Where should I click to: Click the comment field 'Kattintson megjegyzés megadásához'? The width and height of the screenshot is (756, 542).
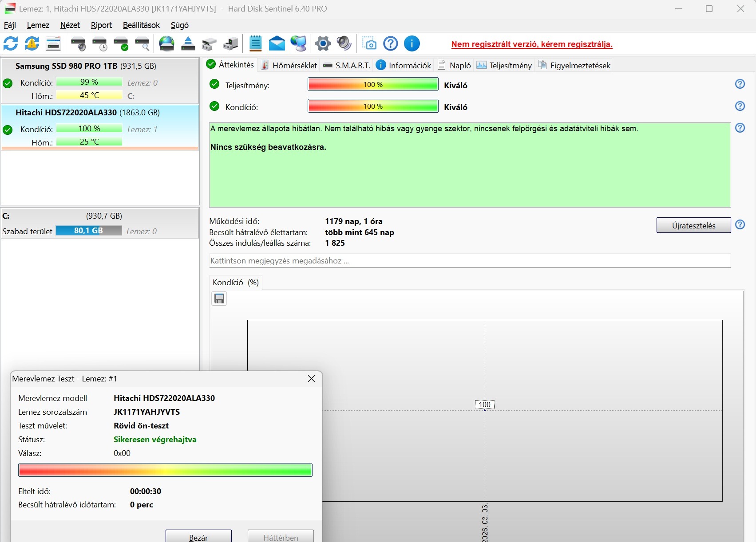(x=470, y=261)
